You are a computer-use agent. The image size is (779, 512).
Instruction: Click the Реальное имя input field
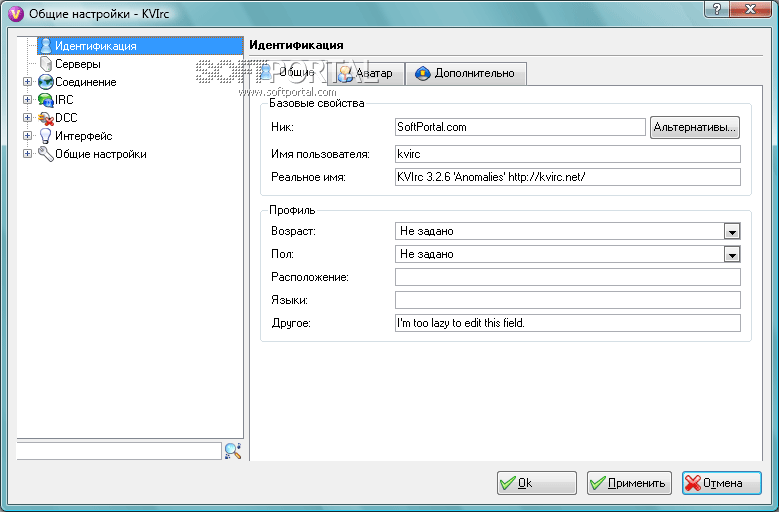(x=568, y=177)
